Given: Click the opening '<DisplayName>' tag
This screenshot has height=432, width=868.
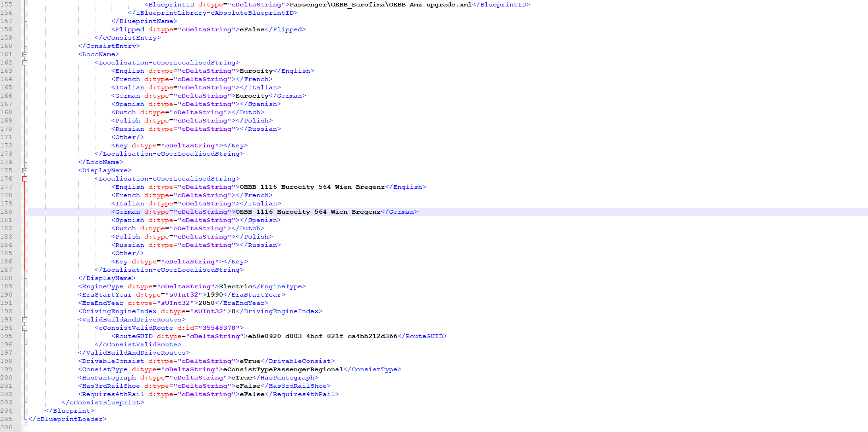Looking at the screenshot, I should point(105,170).
